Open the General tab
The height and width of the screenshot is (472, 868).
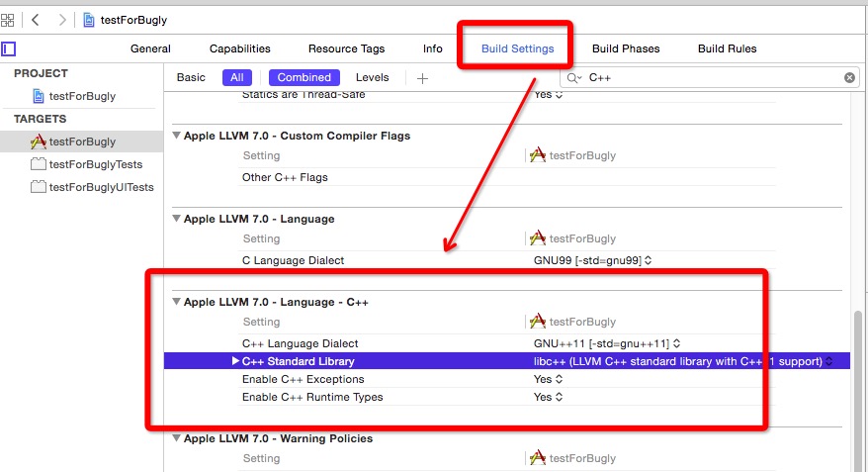pyautogui.click(x=150, y=48)
